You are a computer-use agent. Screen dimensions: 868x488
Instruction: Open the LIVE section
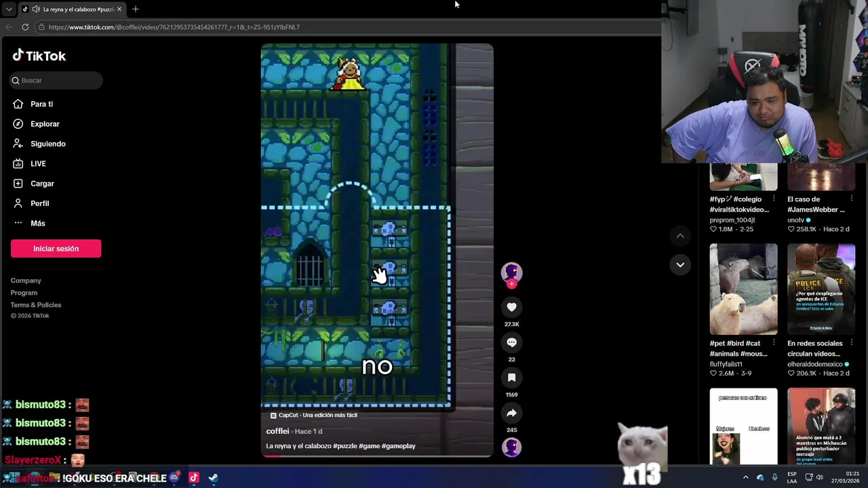pos(38,163)
